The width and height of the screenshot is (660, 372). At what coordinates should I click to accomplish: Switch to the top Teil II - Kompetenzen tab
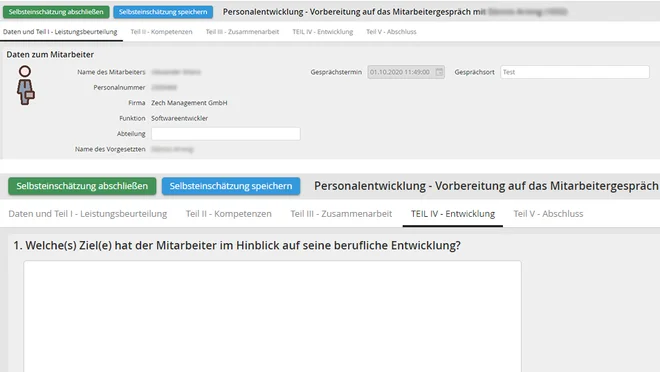pos(161,32)
